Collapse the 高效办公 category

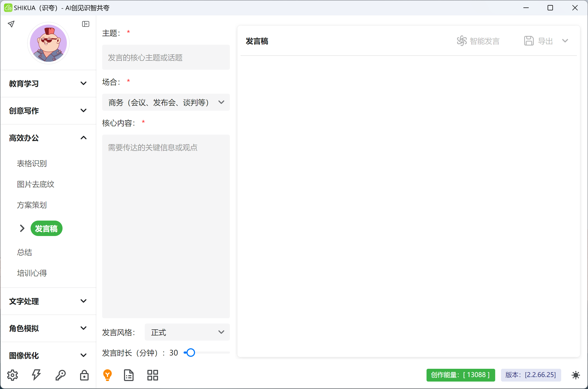pyautogui.click(x=48, y=138)
